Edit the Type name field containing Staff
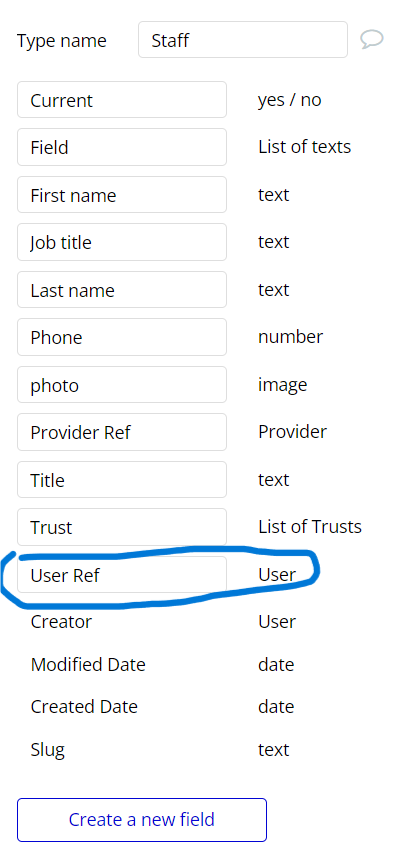The width and height of the screenshot is (410, 852). point(243,40)
